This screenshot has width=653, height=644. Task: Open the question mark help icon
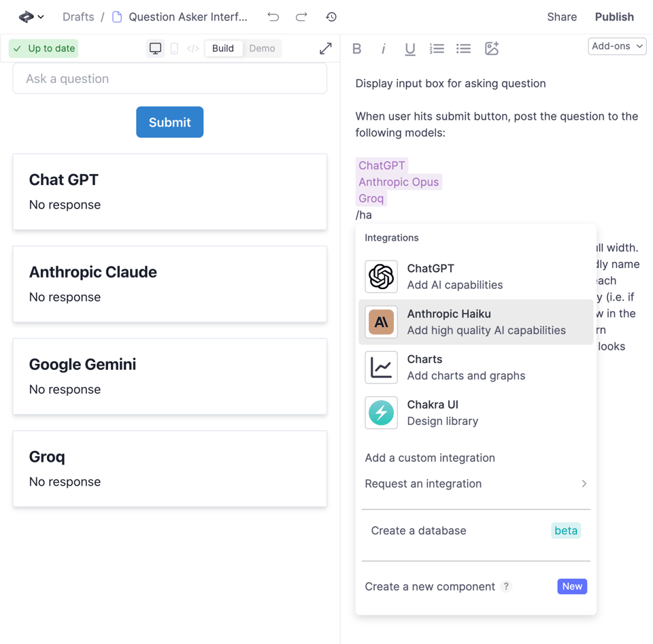[506, 587]
